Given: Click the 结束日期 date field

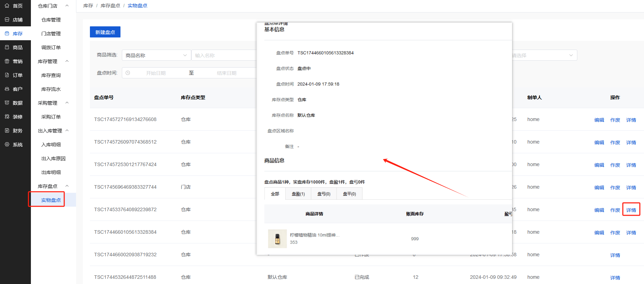Looking at the screenshot, I should [x=227, y=73].
